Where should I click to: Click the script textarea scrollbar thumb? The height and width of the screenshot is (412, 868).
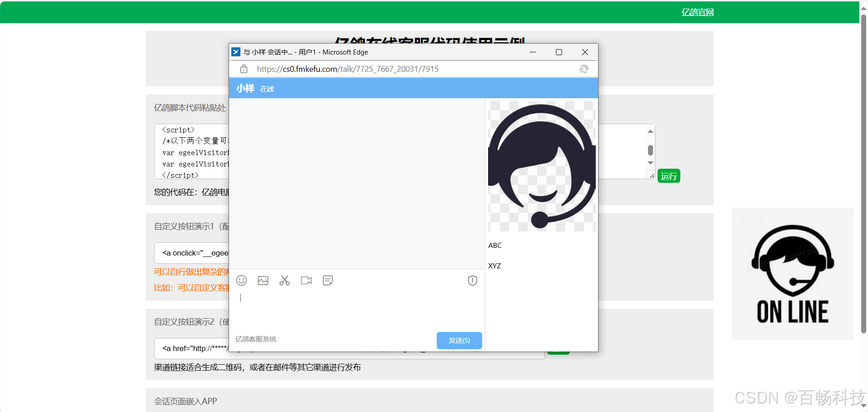(650, 150)
